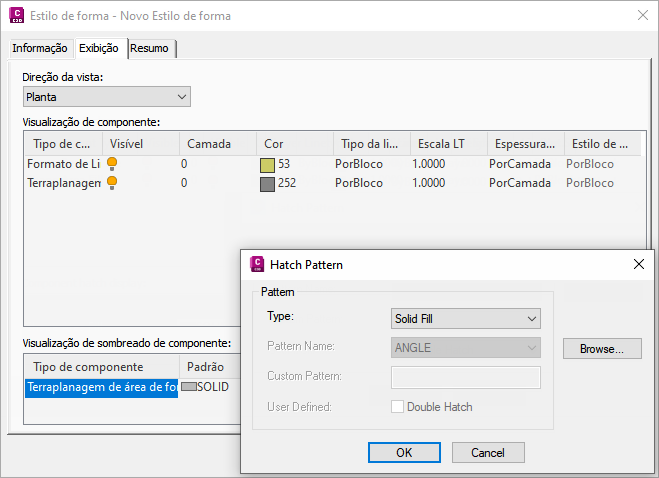659x478 pixels.
Task: Switch to the Informação tab
Action: pyautogui.click(x=40, y=48)
